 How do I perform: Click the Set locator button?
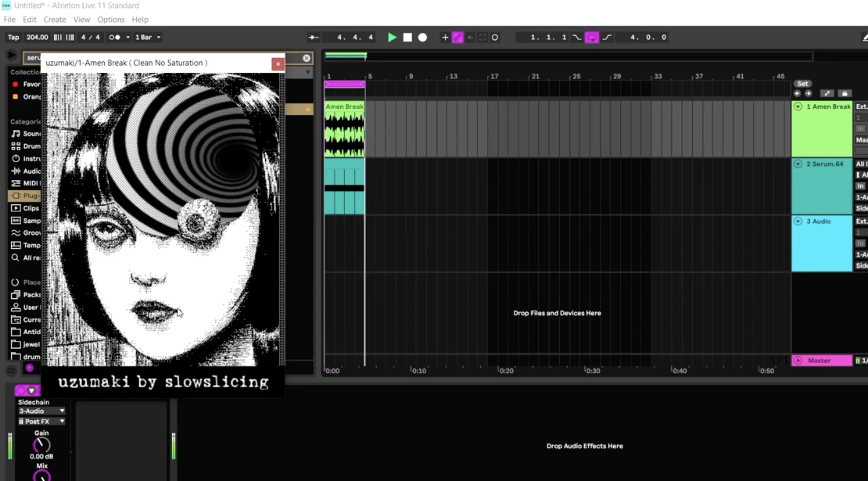802,84
